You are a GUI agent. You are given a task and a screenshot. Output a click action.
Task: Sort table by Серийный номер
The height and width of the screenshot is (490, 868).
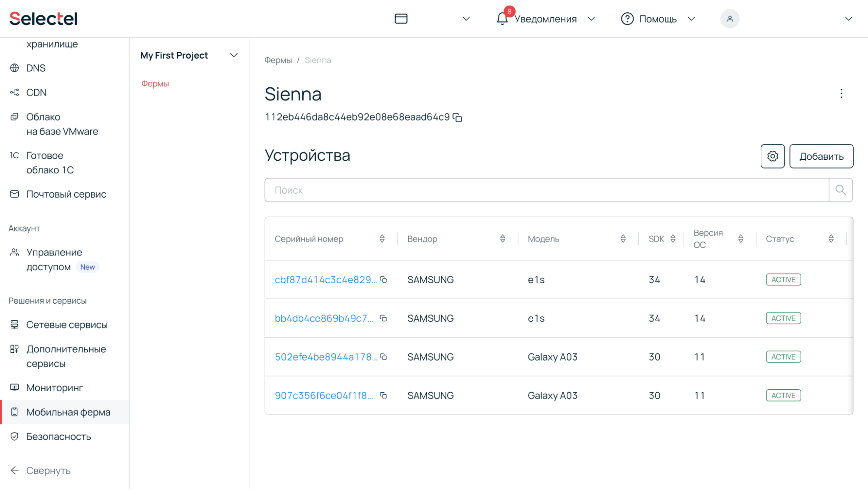(382, 238)
